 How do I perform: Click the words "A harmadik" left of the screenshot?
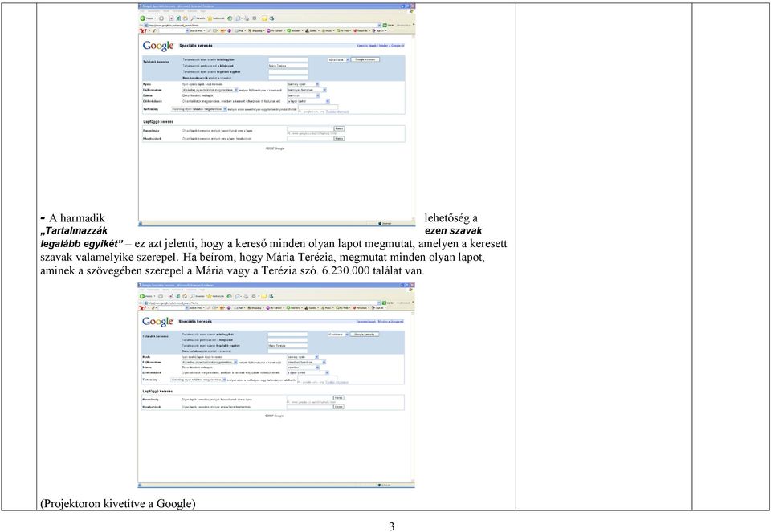tap(77, 218)
